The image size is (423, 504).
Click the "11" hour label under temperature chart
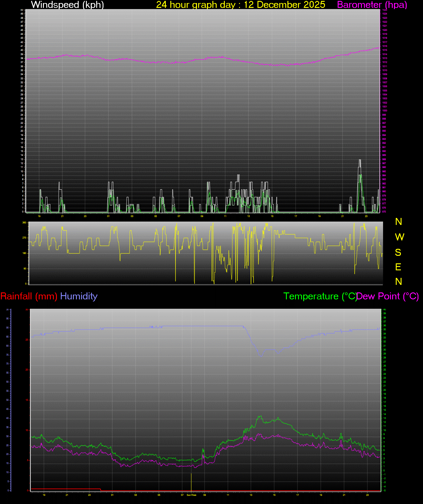(228, 495)
